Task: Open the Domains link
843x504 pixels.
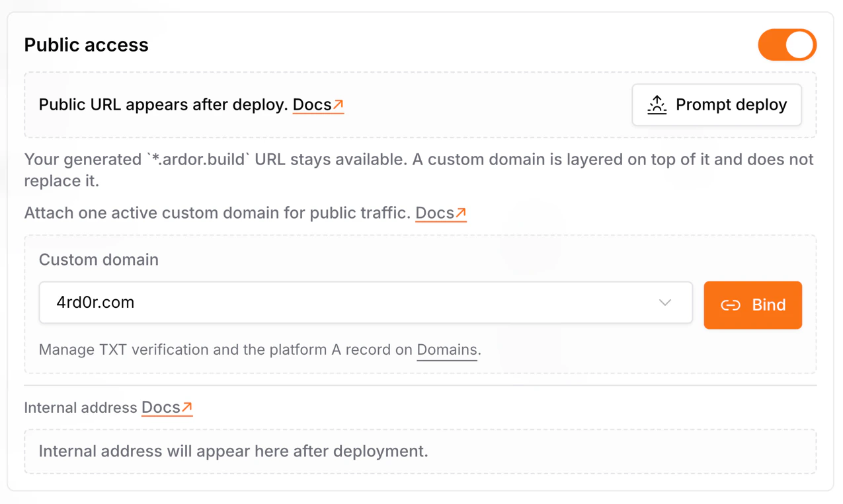Action: [x=447, y=350]
